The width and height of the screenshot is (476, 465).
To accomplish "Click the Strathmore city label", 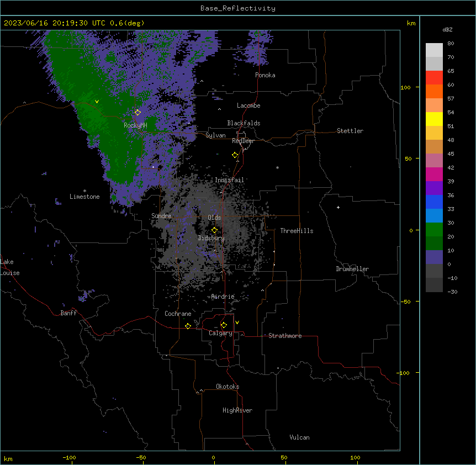I will click(x=285, y=336).
